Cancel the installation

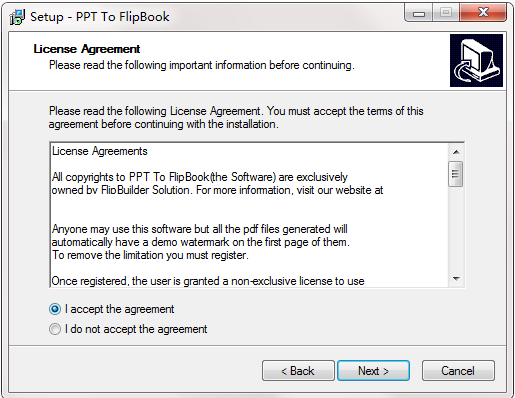[458, 371]
